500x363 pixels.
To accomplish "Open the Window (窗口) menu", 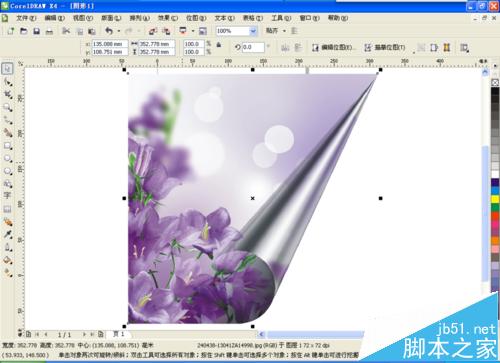I will point(309,18).
